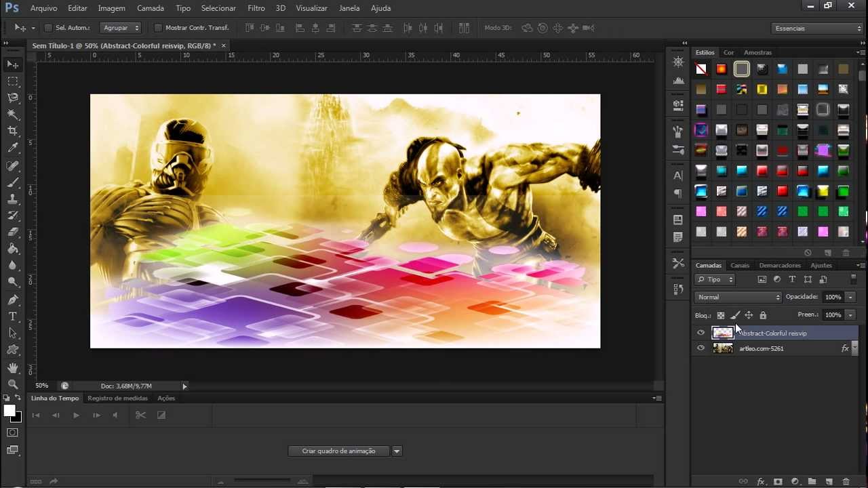Image resolution: width=868 pixels, height=488 pixels.
Task: Select the Eraser tool
Action: tap(13, 232)
